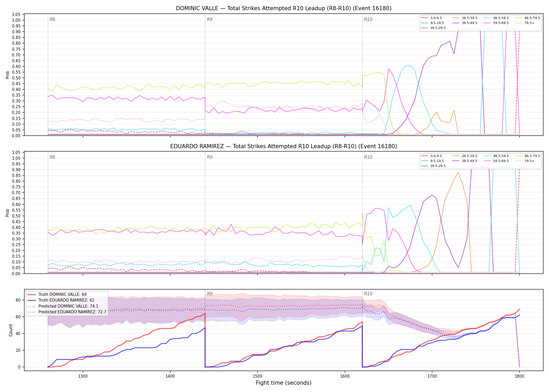
Task: Pick the 59.5-69.5 legend entry in Ramirez chart
Action: click(x=496, y=161)
